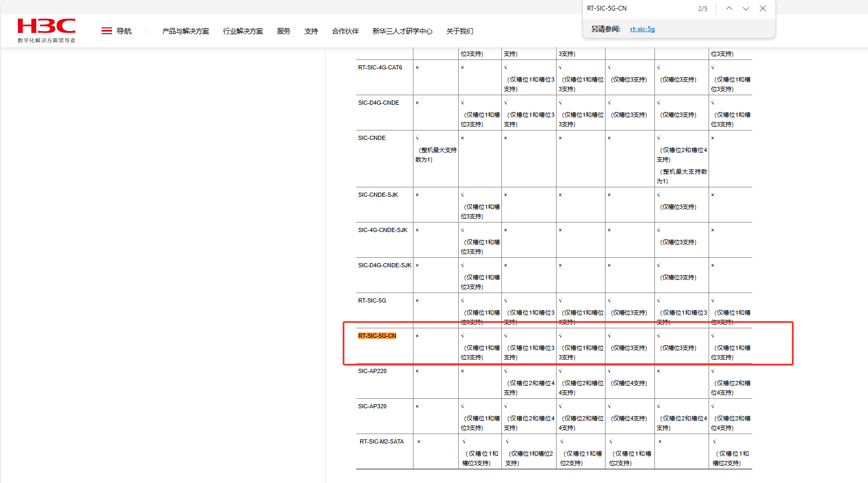The image size is (868, 483).
Task: Go to previous find result
Action: coord(729,8)
